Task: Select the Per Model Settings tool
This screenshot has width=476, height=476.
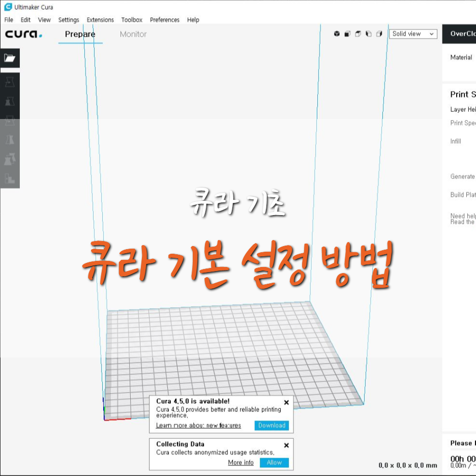Action: (10, 159)
